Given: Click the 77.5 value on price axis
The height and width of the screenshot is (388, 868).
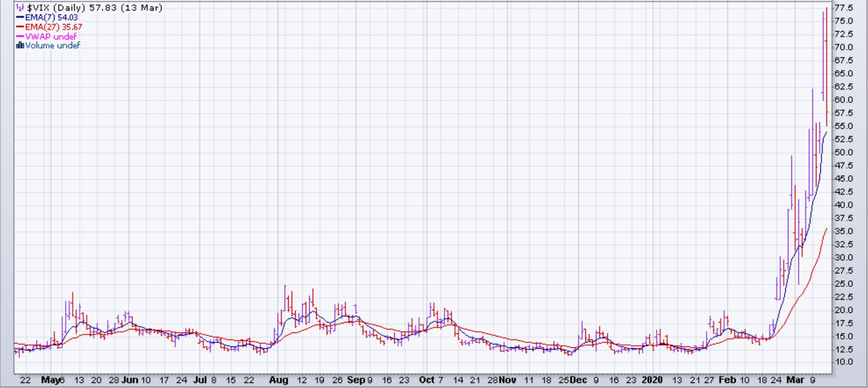Looking at the screenshot, I should point(843,8).
